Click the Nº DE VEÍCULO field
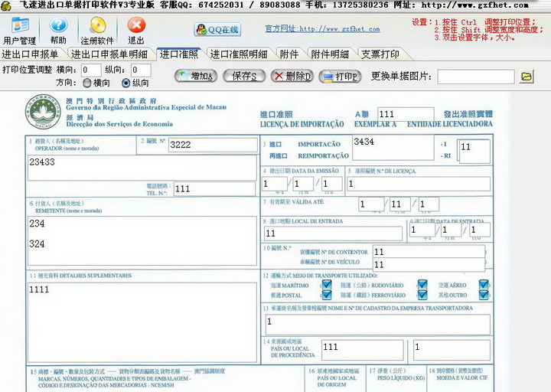The height and width of the screenshot is (392, 551). 429,264
